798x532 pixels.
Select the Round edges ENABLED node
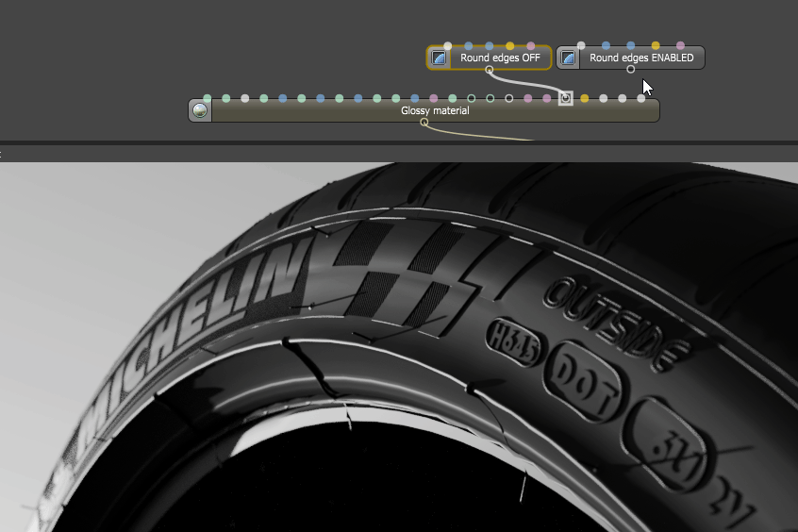630,58
